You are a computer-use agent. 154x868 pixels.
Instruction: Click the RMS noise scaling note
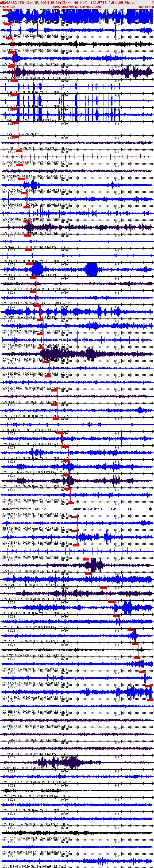pos(77,7)
